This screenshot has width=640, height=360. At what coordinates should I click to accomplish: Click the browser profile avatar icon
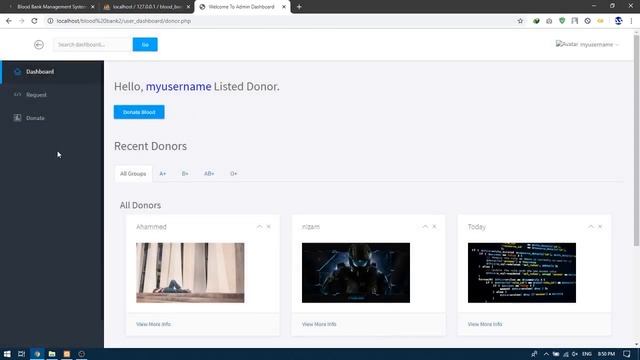(618, 21)
